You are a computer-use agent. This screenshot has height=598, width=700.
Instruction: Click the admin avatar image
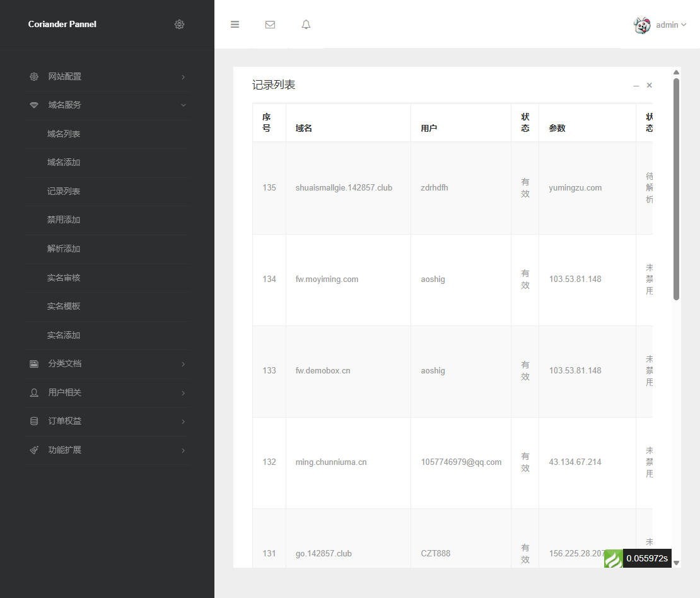coord(642,25)
